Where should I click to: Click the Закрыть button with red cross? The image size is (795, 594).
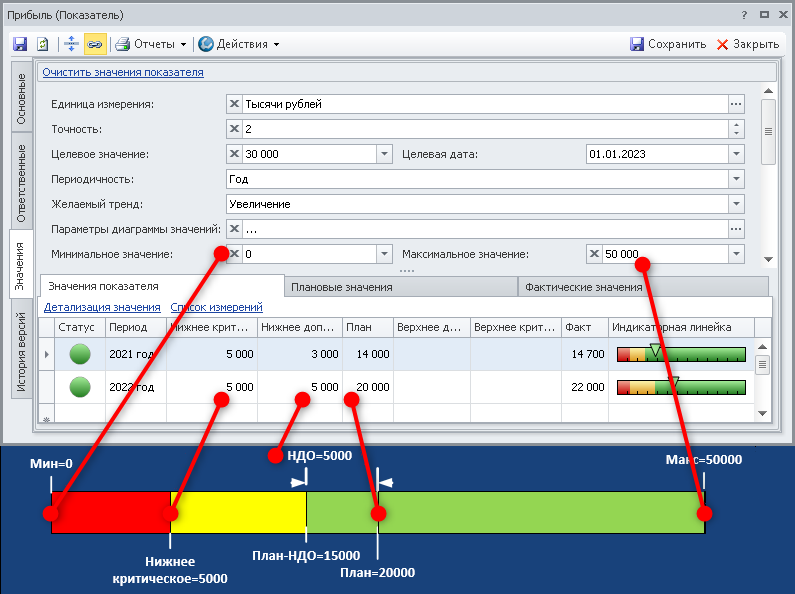[747, 44]
